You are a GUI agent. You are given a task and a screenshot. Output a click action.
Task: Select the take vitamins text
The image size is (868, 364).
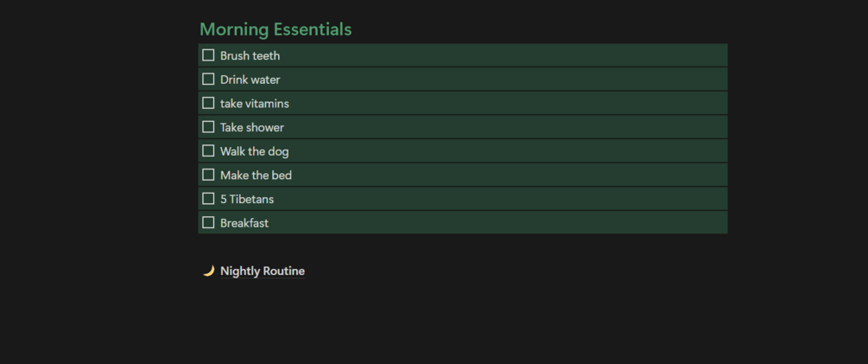[254, 104]
